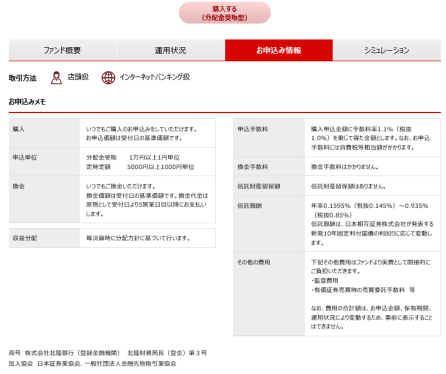Image resolution: width=446 pixels, height=374 pixels.
Task: Click the ・監査費用 bullet line
Action: (x=325, y=281)
